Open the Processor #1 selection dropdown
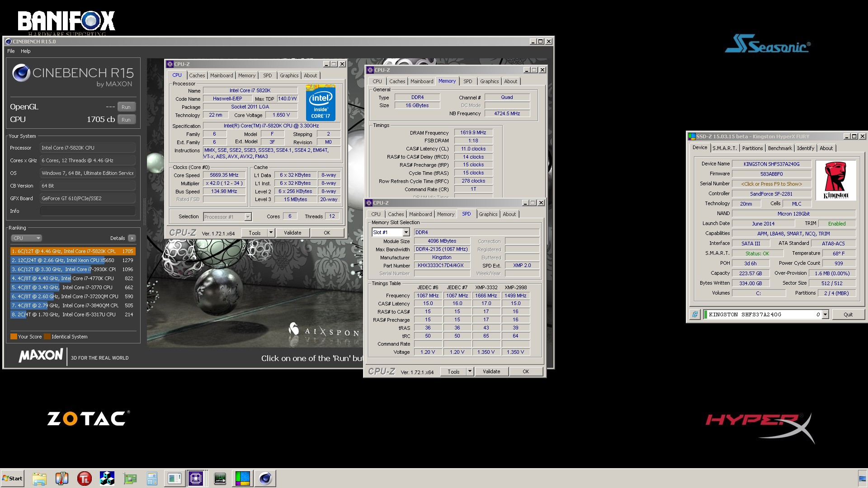This screenshot has height=488, width=868. tap(248, 217)
